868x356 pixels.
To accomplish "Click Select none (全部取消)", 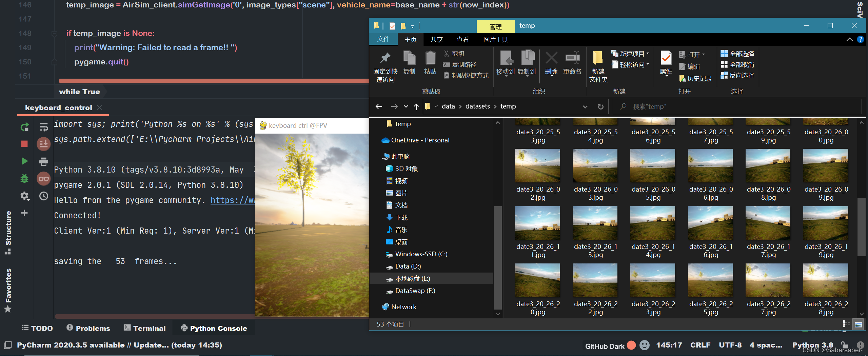I will tap(737, 64).
